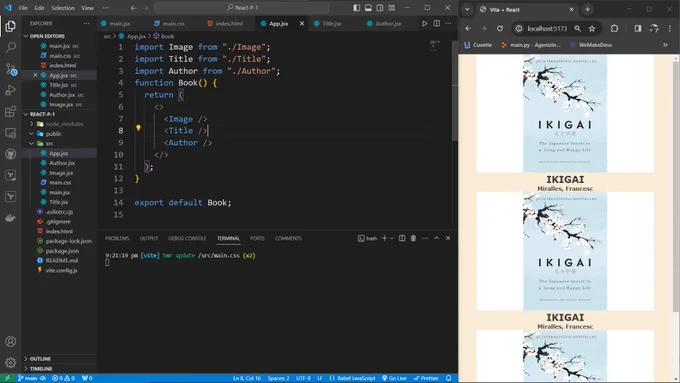Open the Source Control view
Image resolution: width=680 pixels, height=383 pixels.
[10, 69]
